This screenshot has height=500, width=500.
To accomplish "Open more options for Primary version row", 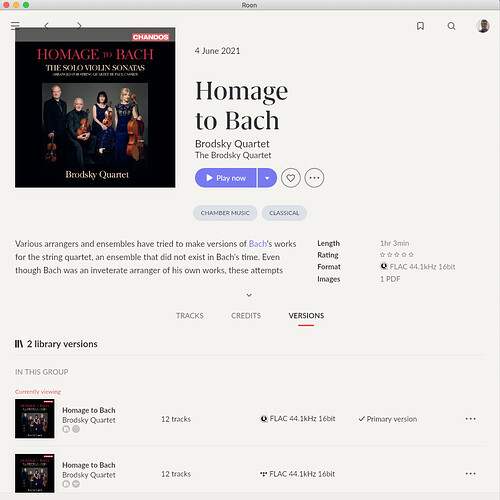I will (470, 419).
